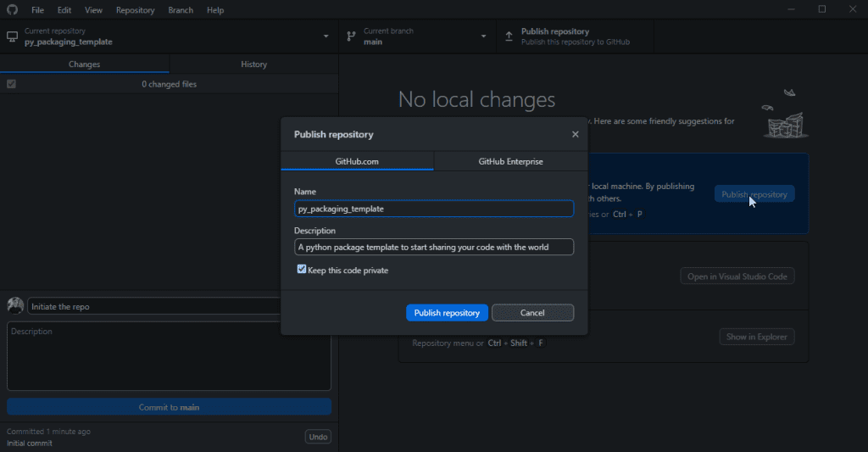
Task: Close the Publish repository dialog with X
Action: pyautogui.click(x=576, y=134)
